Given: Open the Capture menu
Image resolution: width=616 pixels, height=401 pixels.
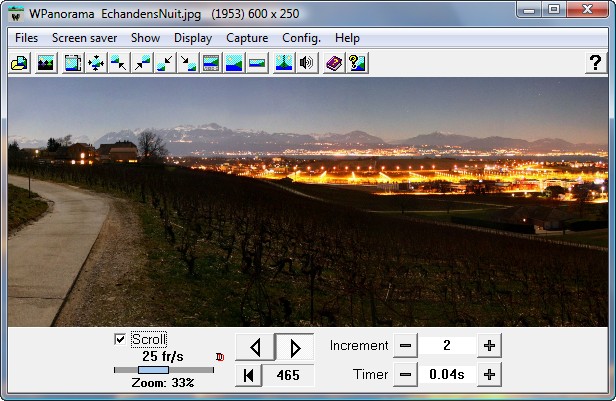Looking at the screenshot, I should [247, 38].
